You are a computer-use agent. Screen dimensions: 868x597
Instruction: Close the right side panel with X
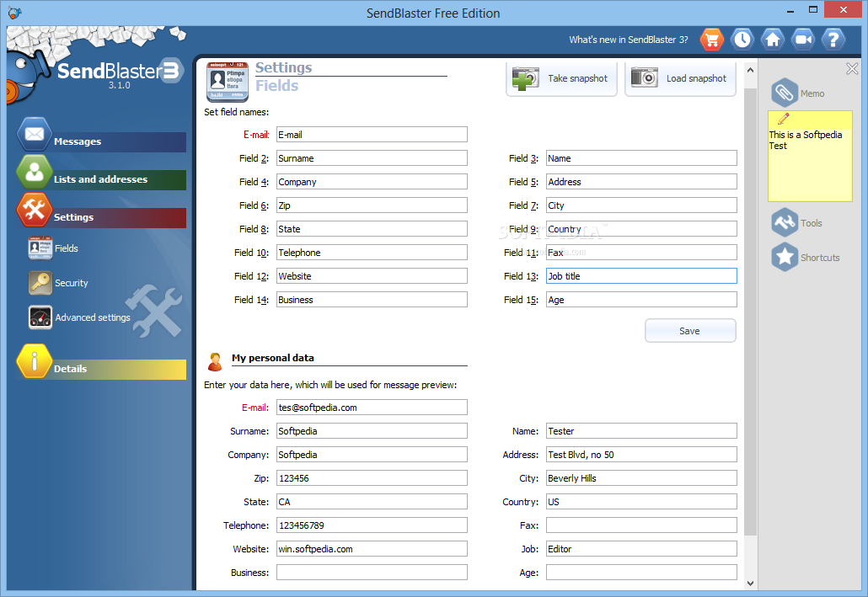click(x=852, y=68)
